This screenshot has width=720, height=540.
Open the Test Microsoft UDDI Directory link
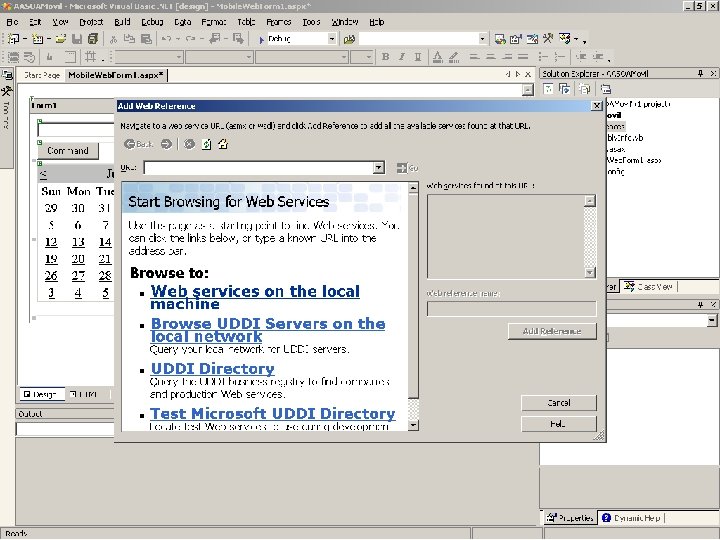pos(273,414)
